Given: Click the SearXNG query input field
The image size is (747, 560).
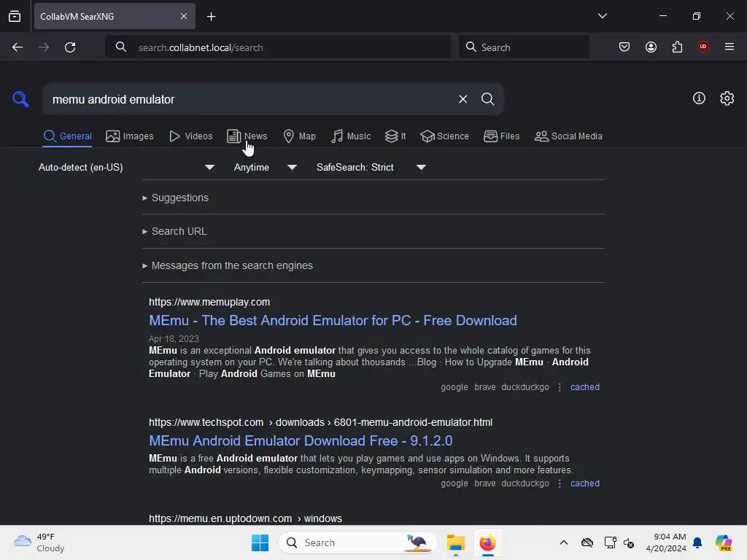Looking at the screenshot, I should click(250, 99).
